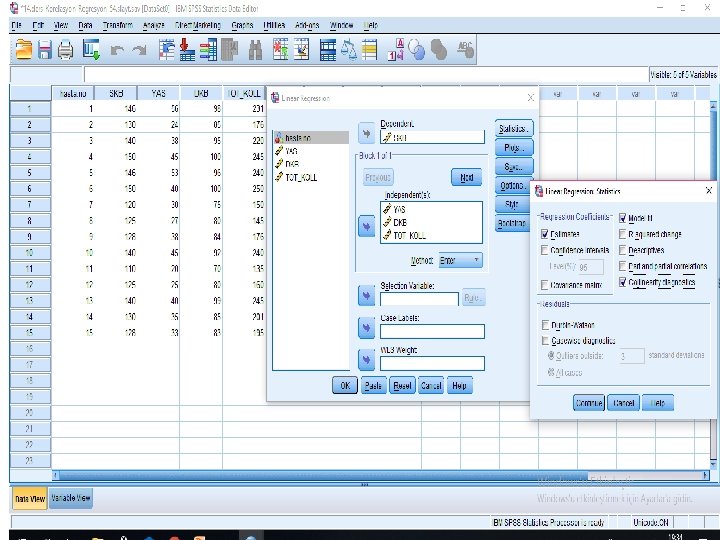Open Variables info toolbar icon
The width and height of the screenshot is (720, 540).
pos(208,50)
